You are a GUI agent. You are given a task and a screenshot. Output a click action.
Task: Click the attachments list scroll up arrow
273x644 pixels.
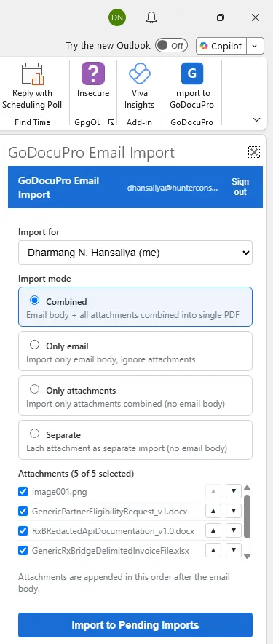click(x=247, y=488)
